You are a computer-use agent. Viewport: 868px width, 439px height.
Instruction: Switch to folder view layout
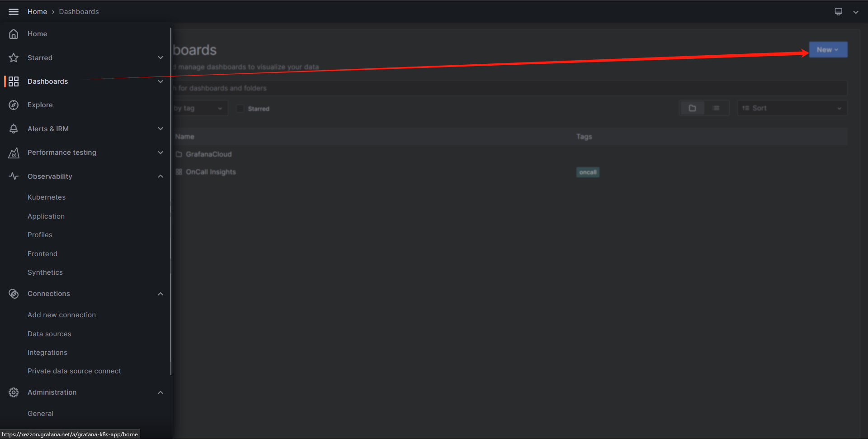click(692, 108)
